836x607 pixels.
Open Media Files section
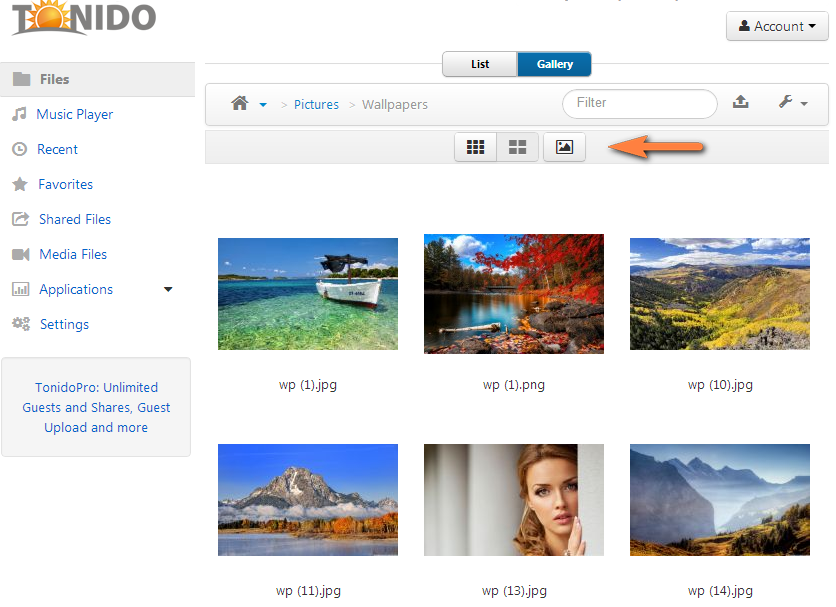tap(73, 254)
